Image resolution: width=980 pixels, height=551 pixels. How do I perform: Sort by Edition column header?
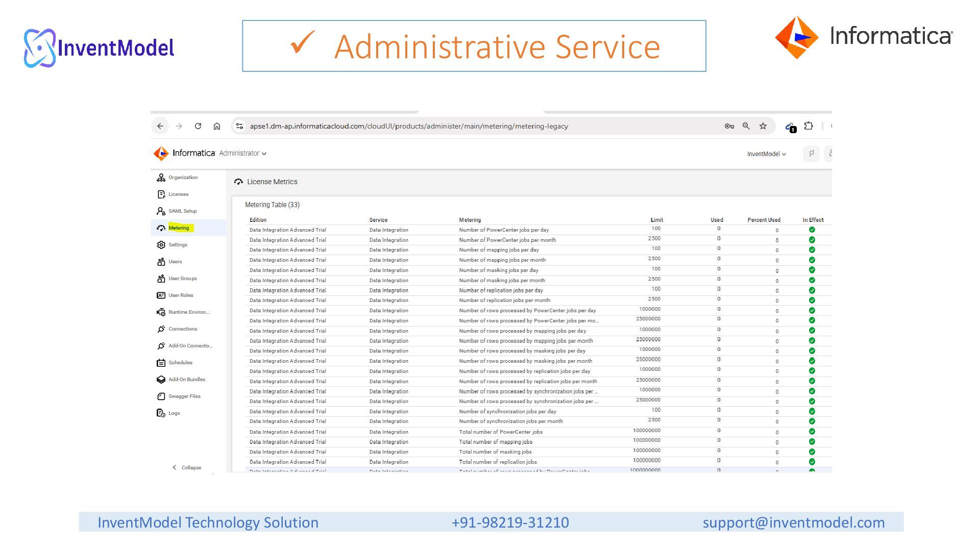pos(258,220)
